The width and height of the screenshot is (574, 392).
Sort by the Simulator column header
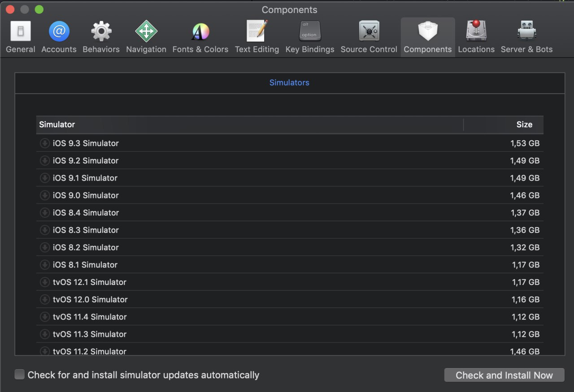250,125
